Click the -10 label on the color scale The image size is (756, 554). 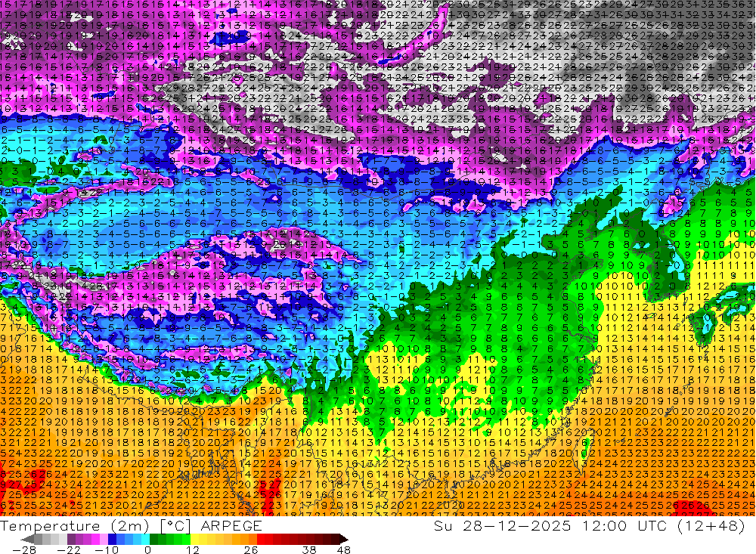pyautogui.click(x=107, y=550)
